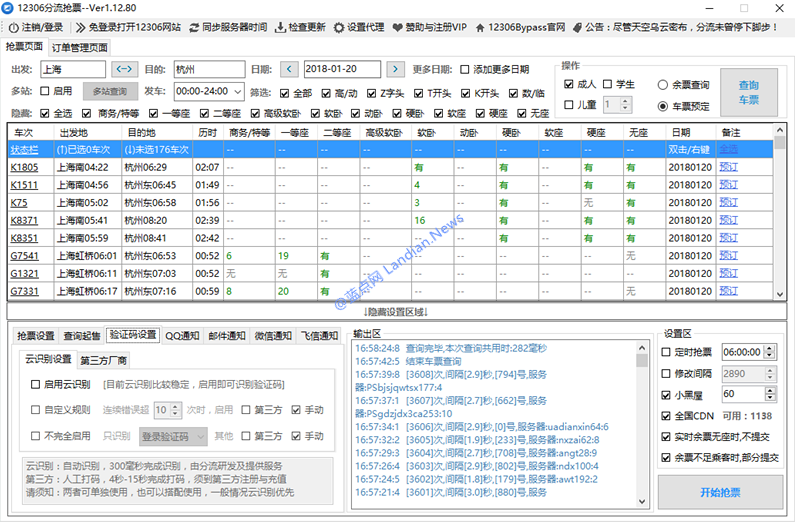Click 连续错误超 count stepper
The image size is (795, 522).
[176, 409]
